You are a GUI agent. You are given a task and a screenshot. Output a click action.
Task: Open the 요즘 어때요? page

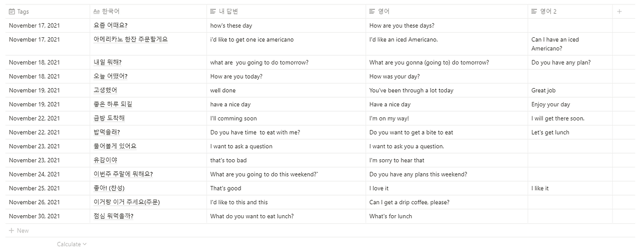pos(110,26)
